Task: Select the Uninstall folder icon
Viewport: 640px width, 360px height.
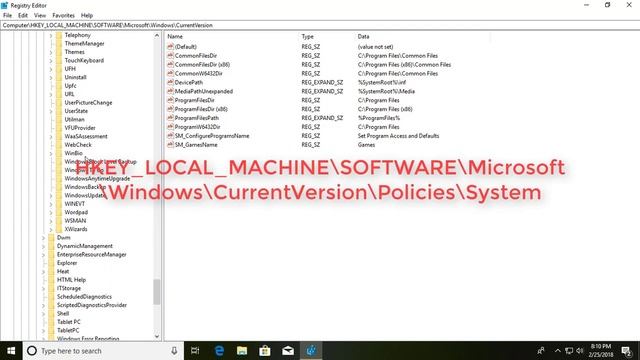Action: click(59, 77)
